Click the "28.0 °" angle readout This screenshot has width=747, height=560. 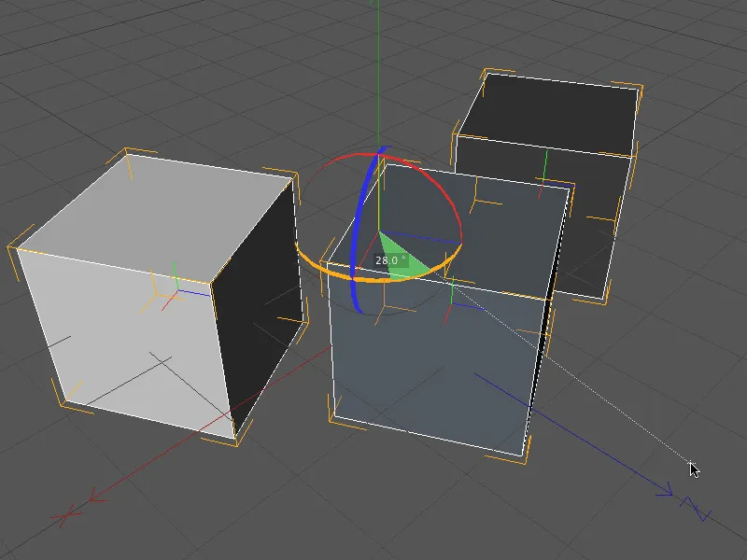tap(390, 260)
